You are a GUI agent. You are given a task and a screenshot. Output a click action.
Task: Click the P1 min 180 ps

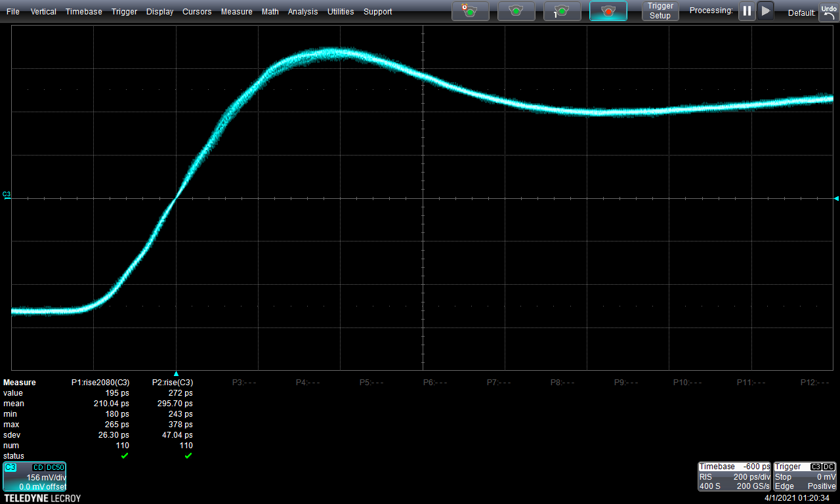[x=118, y=414]
